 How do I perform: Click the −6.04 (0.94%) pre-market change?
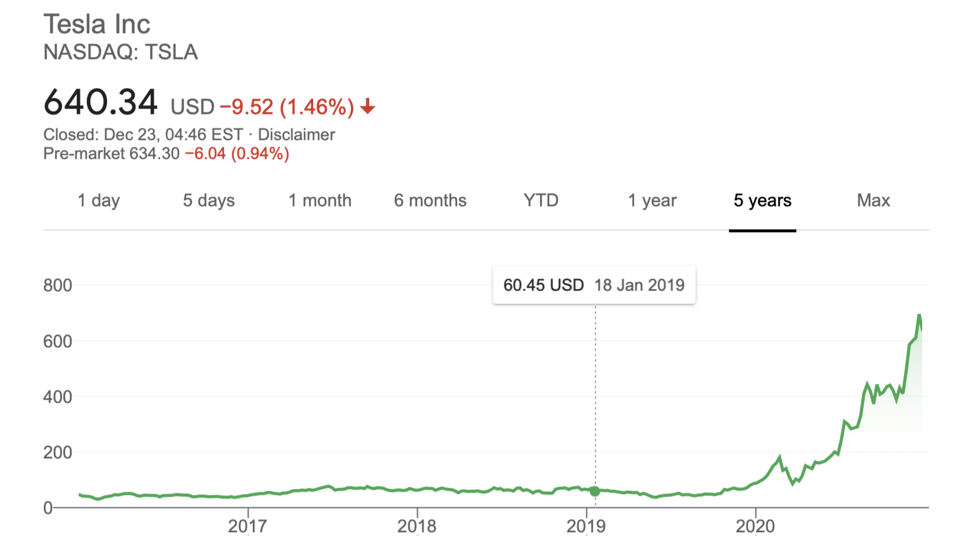tap(237, 154)
